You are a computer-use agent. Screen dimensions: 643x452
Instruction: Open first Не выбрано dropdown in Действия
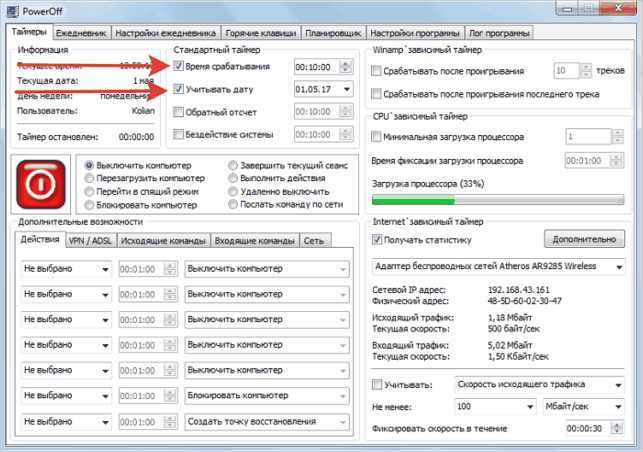click(66, 269)
